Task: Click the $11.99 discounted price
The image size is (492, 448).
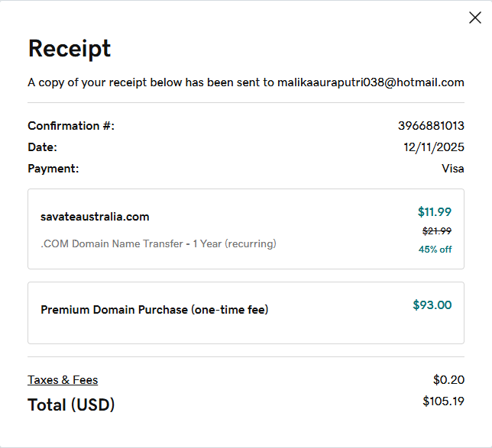Action: (434, 212)
